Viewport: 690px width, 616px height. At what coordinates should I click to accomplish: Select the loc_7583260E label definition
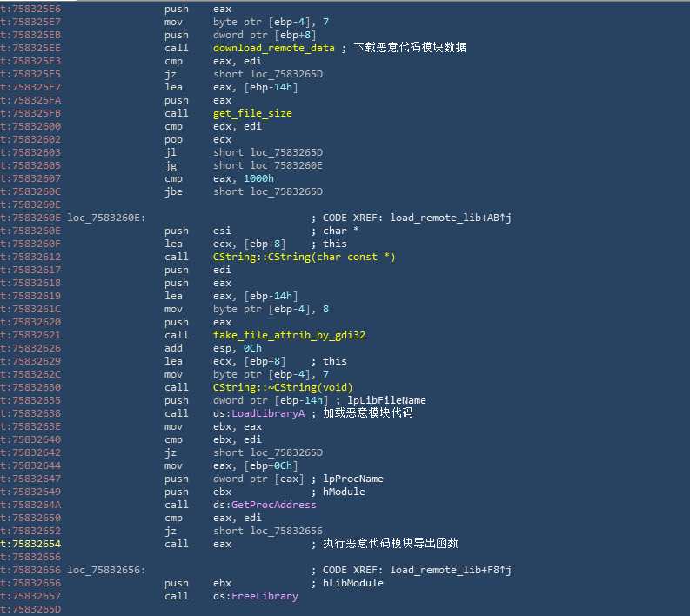107,218
